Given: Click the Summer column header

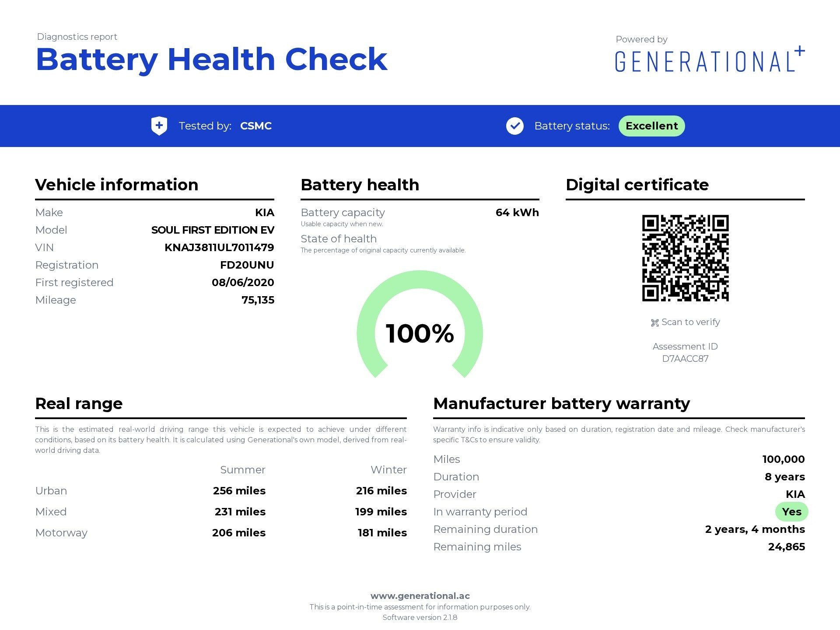Looking at the screenshot, I should click(243, 469).
